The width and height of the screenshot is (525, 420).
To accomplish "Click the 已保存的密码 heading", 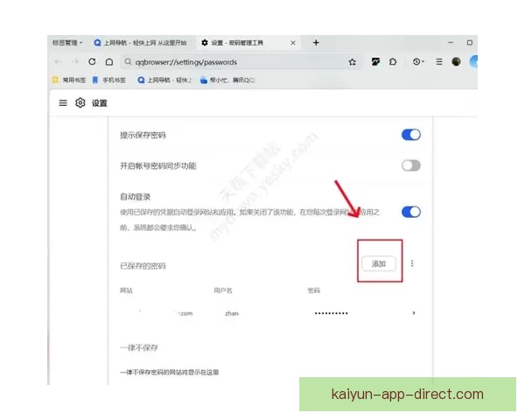I will coord(143,266).
